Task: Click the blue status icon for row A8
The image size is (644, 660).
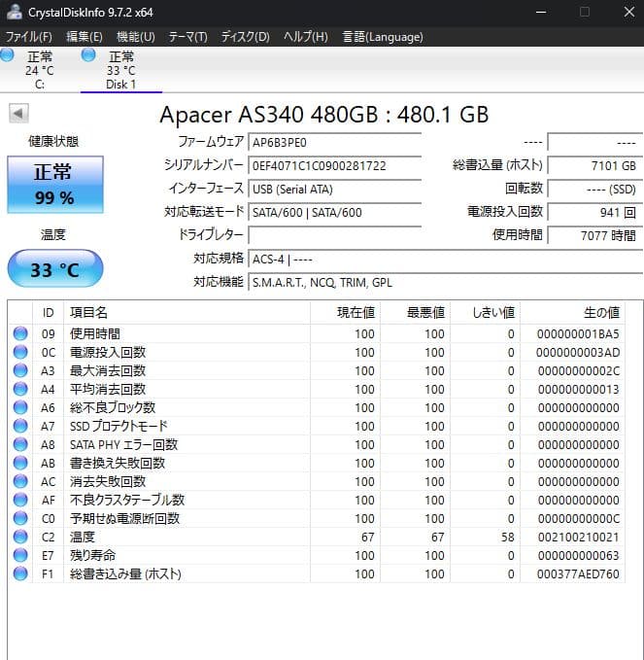Action: pos(20,444)
